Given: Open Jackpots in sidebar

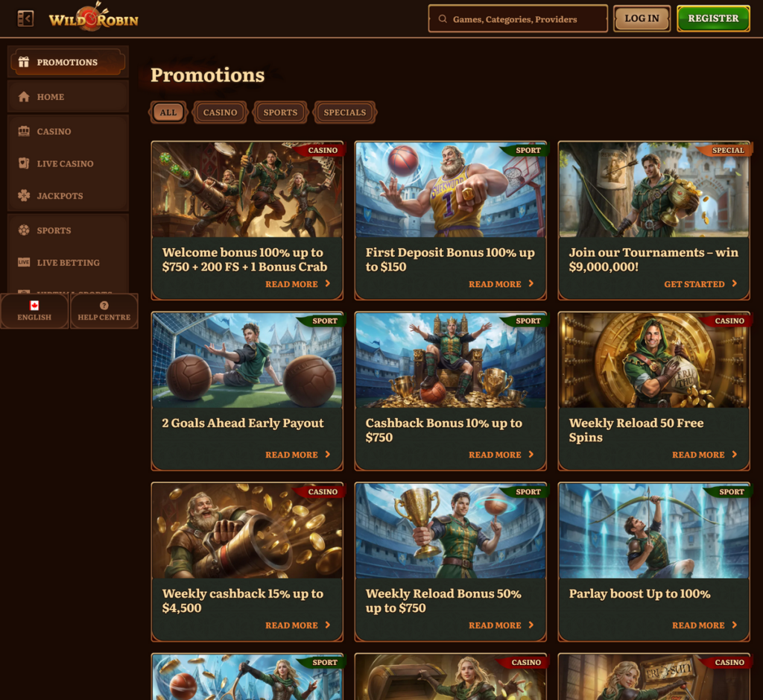Looking at the screenshot, I should coord(68,195).
